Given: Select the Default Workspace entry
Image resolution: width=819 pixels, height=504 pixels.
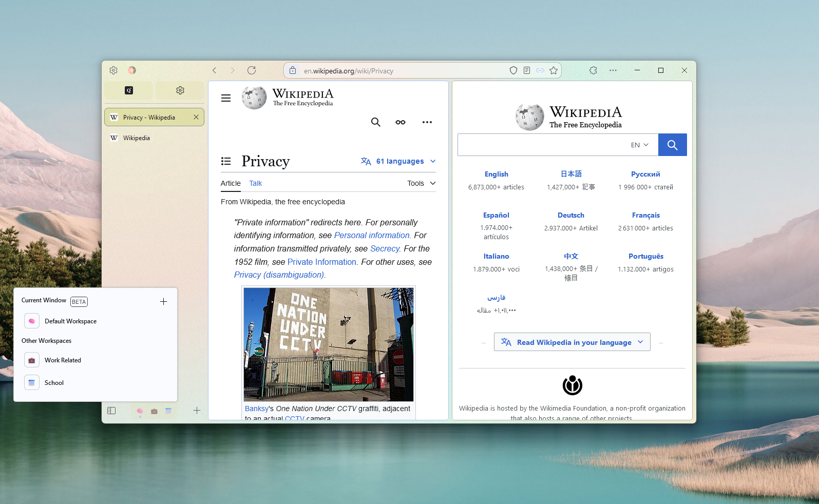Looking at the screenshot, I should 96,321.
